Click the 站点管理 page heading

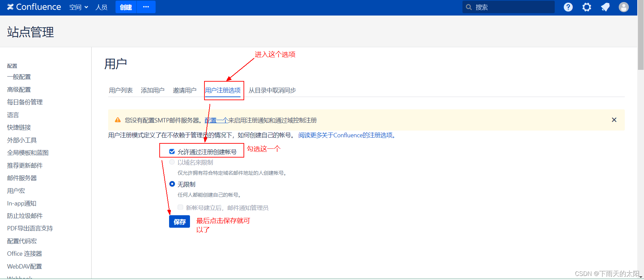(x=30, y=32)
